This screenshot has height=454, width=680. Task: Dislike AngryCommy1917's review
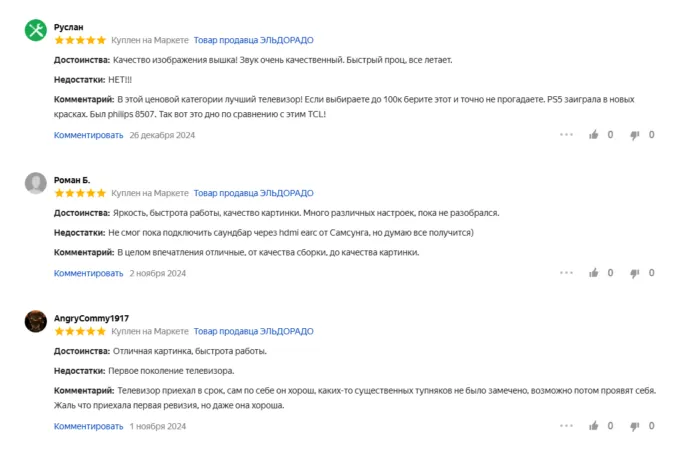tap(634, 426)
